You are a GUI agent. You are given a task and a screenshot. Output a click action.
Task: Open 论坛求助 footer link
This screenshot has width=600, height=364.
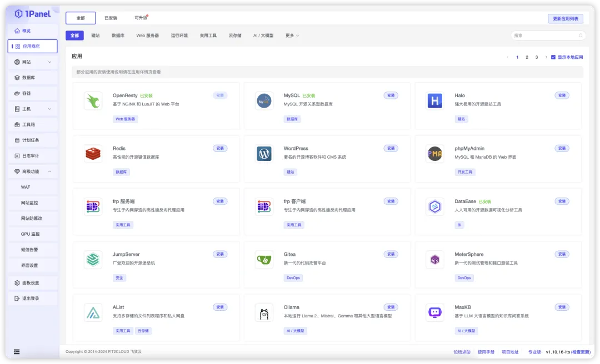tap(462, 352)
